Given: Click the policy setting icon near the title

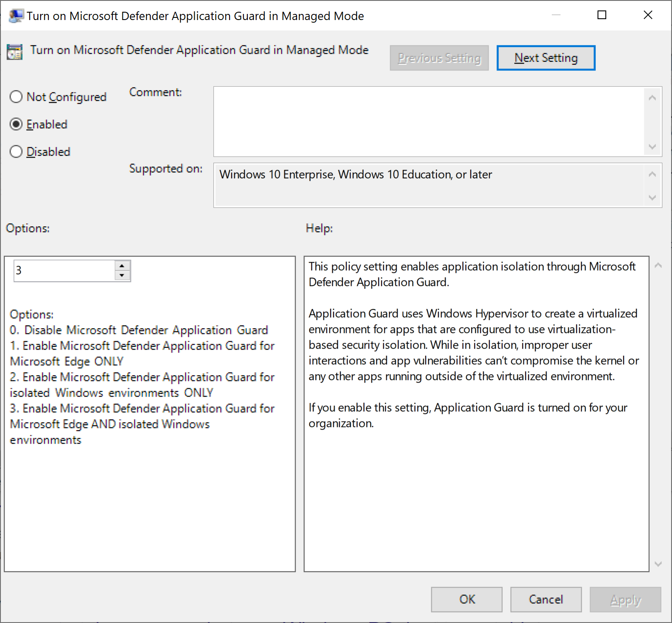Looking at the screenshot, I should tap(14, 51).
